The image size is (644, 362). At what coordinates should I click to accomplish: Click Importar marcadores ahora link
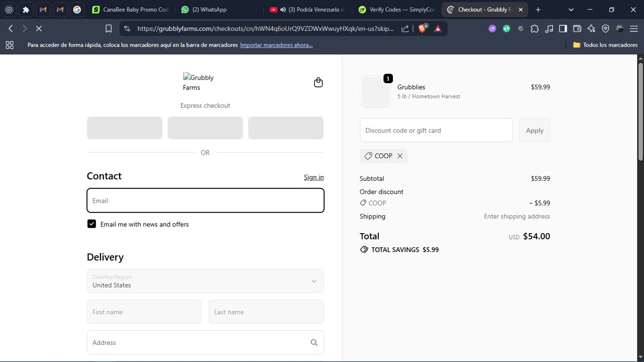coord(276,45)
